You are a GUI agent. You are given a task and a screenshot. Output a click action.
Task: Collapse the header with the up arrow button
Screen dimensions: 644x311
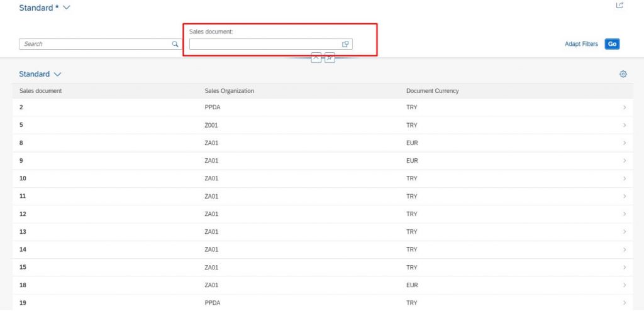316,58
